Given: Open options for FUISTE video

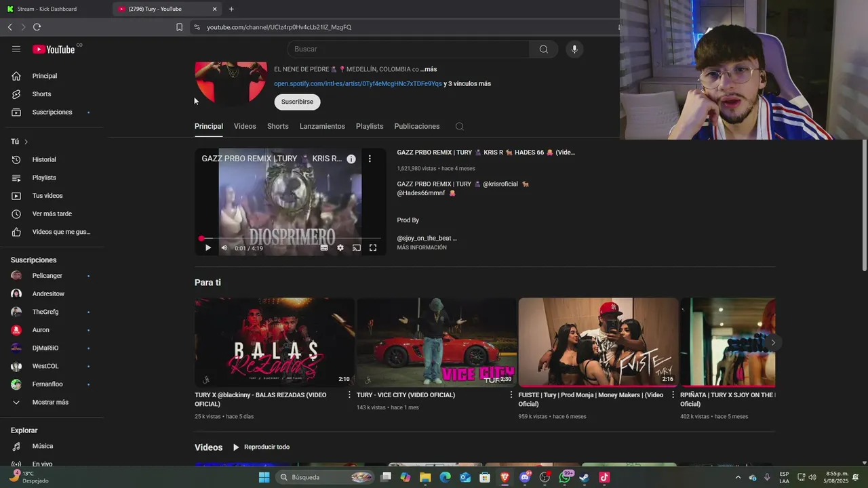Looking at the screenshot, I should click(x=673, y=394).
